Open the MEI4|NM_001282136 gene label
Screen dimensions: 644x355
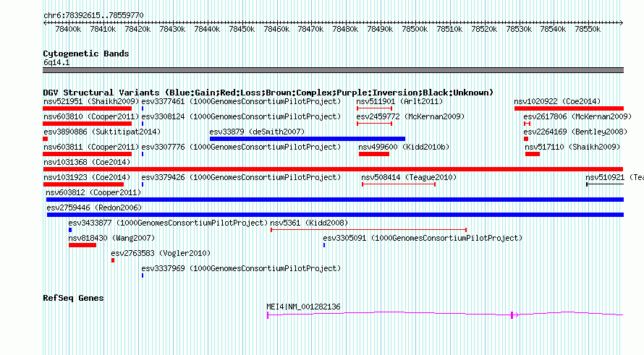point(303,307)
